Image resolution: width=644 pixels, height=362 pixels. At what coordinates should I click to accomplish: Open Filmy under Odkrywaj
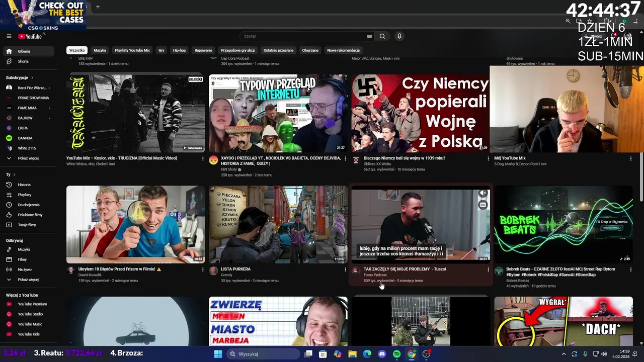[29, 259]
